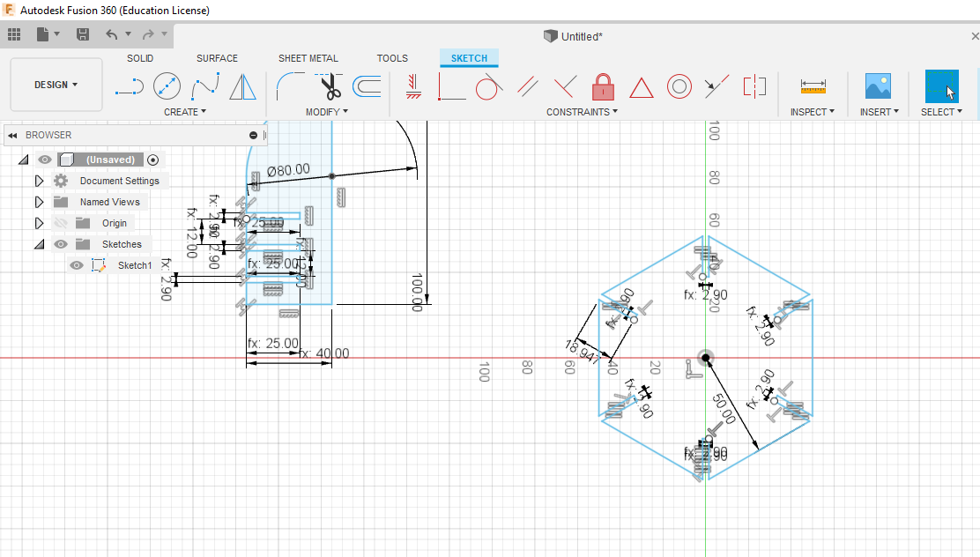
Task: Switch to the SKETCH tab
Action: (x=470, y=58)
